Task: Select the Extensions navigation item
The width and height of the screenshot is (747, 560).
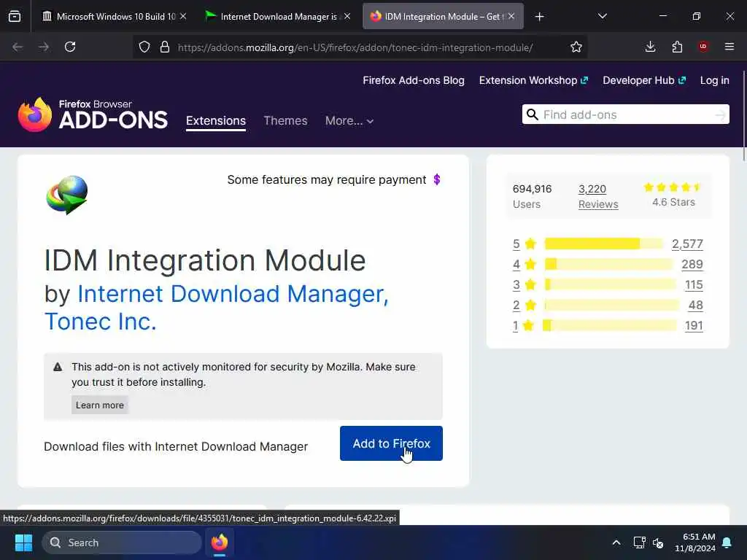Action: tap(216, 121)
